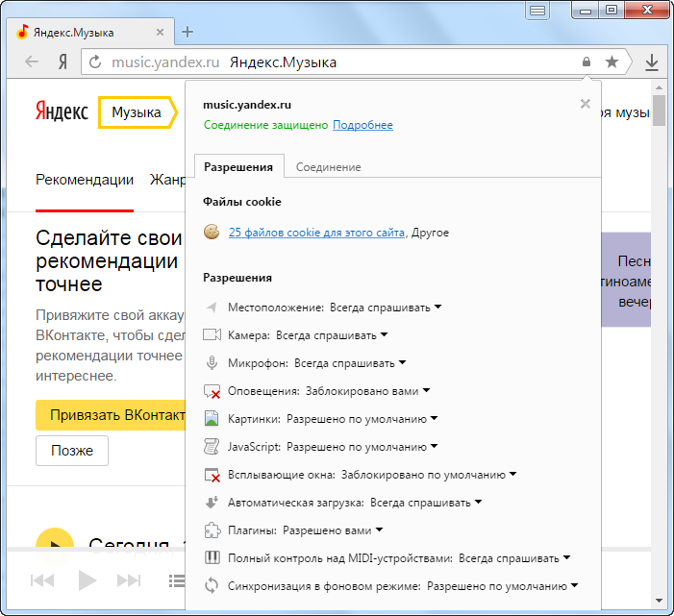
Task: Click the music note favicon on the tab
Action: 22,32
